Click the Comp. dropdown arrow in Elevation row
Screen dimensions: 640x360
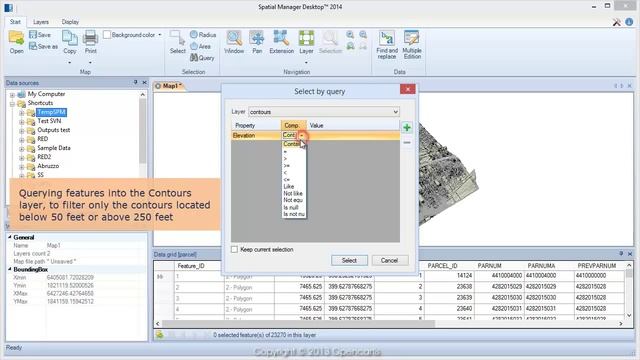tap(301, 135)
